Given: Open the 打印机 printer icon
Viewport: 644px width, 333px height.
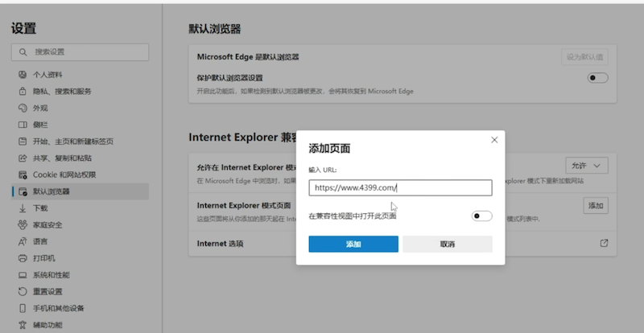Looking at the screenshot, I should (23, 258).
